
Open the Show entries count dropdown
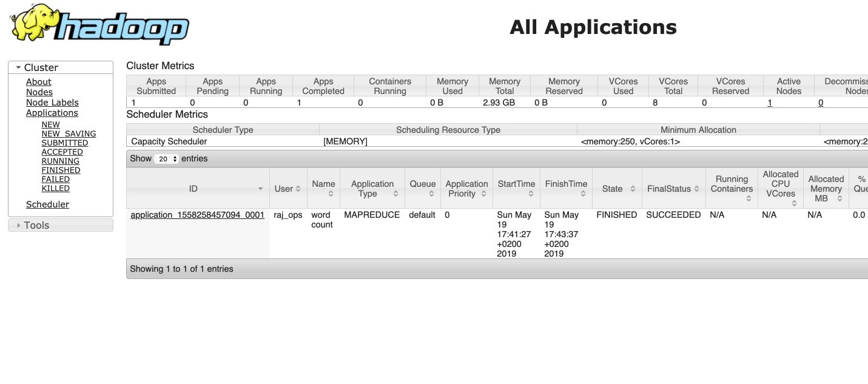pyautogui.click(x=166, y=159)
